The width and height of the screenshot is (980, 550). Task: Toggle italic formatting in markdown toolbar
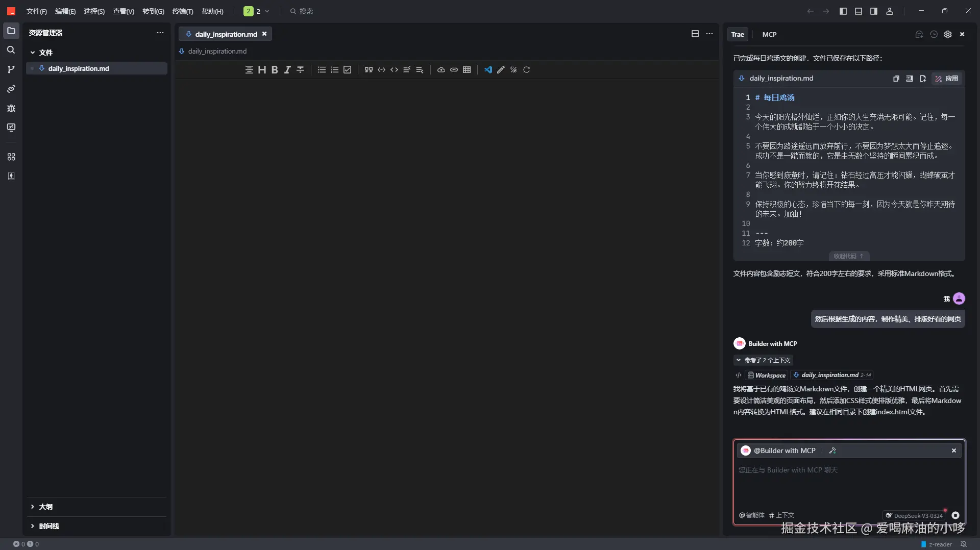tap(287, 70)
